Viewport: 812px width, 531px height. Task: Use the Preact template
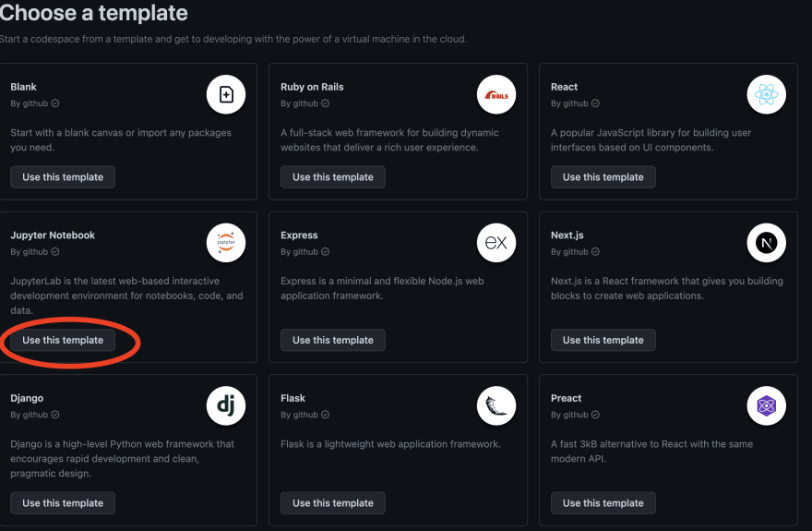point(603,503)
